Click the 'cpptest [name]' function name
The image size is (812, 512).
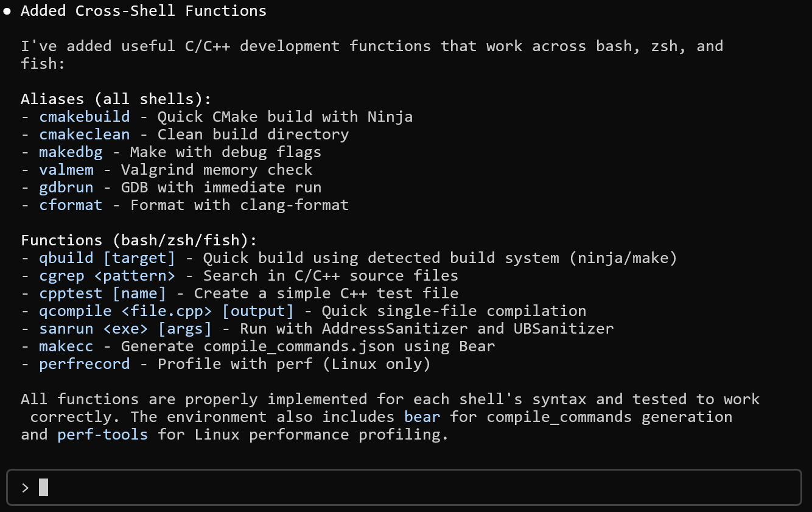coord(102,293)
